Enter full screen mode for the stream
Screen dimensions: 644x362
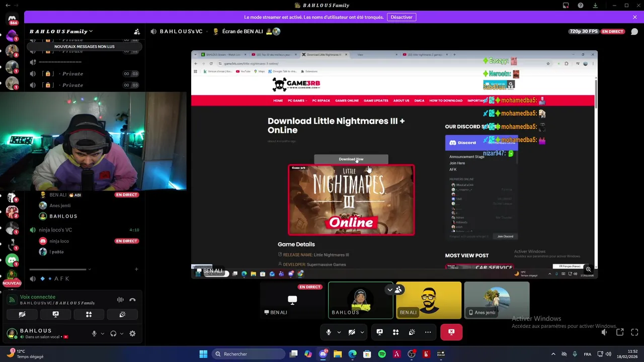634,332
